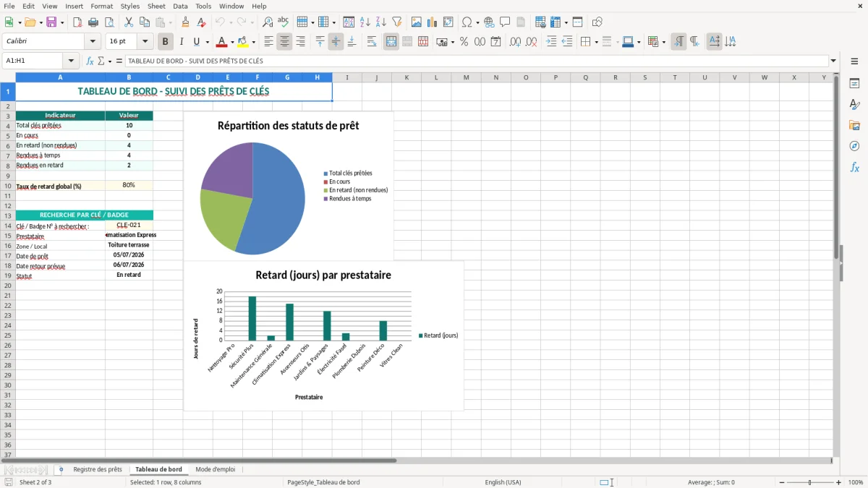Insert an image with the toolbar icon
This screenshot has height=488, width=868.
coord(416,22)
